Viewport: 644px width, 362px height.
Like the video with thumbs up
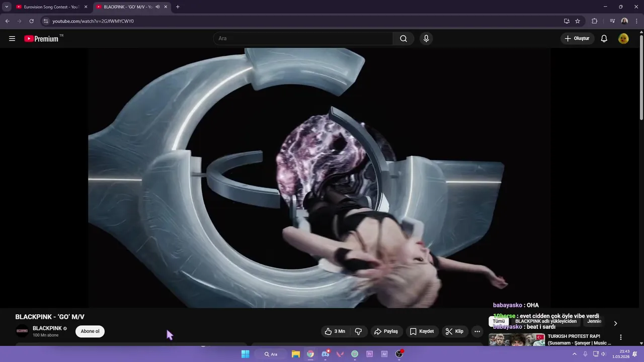pos(335,331)
